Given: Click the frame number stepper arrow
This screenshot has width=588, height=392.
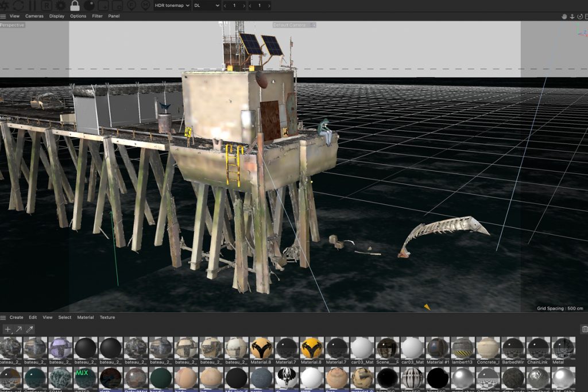Looking at the screenshot, I should coord(243,5).
